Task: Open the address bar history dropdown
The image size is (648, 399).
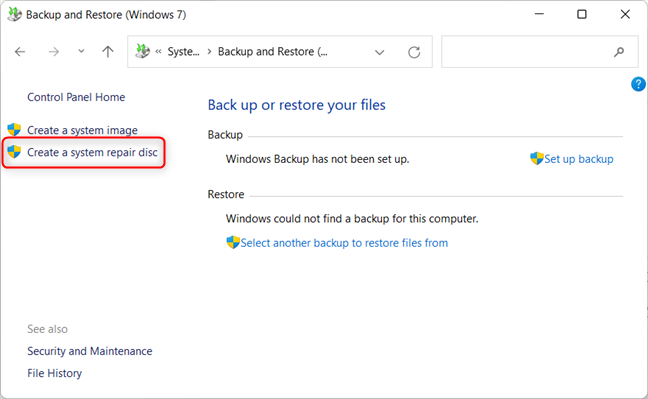Action: 379,52
